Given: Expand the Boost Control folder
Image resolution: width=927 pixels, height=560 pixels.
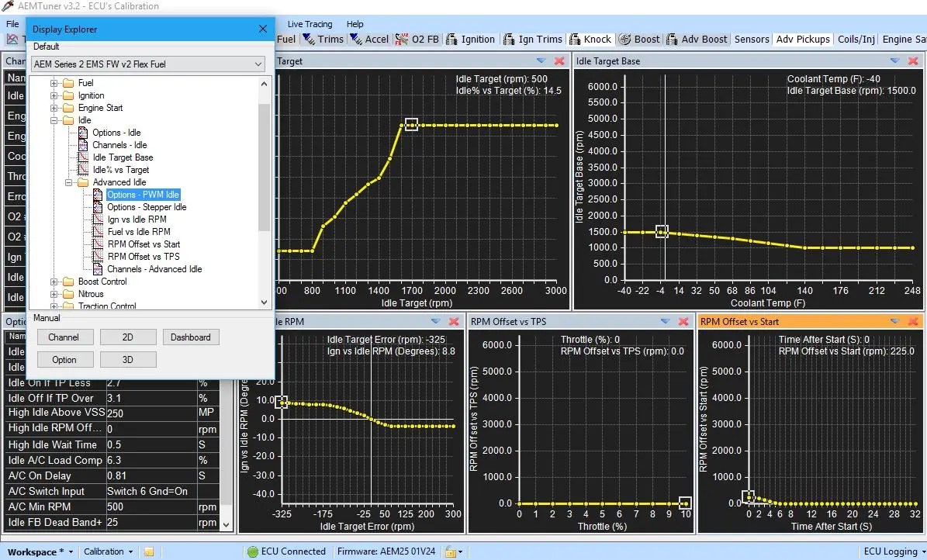Looking at the screenshot, I should pyautogui.click(x=55, y=282).
